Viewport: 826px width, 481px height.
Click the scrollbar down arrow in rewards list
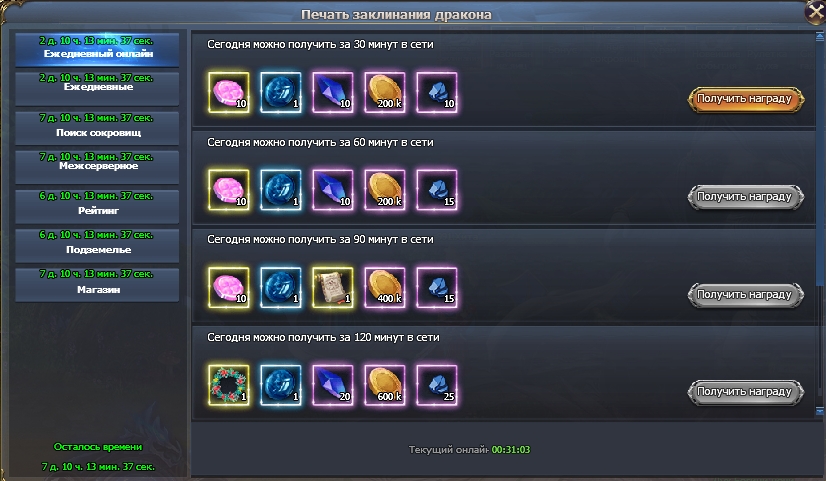pyautogui.click(x=820, y=411)
